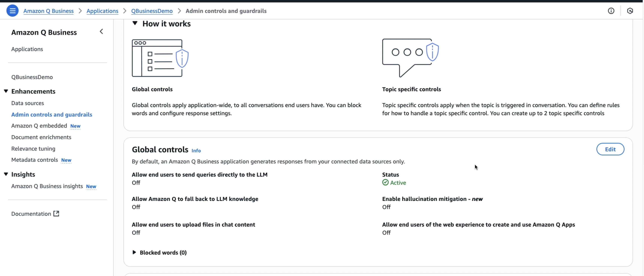Open the hamburger navigation menu icon
This screenshot has height=276, width=644.
[12, 11]
